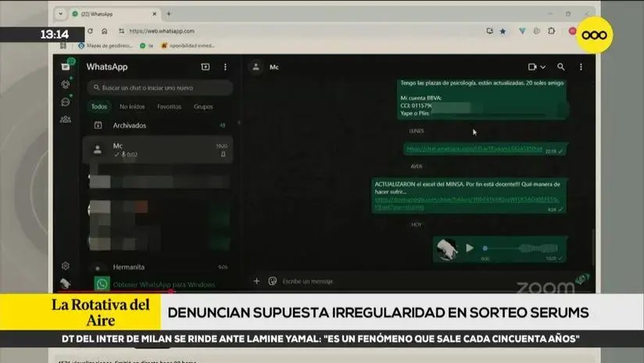Bookmark this page with the star icon

click(503, 31)
